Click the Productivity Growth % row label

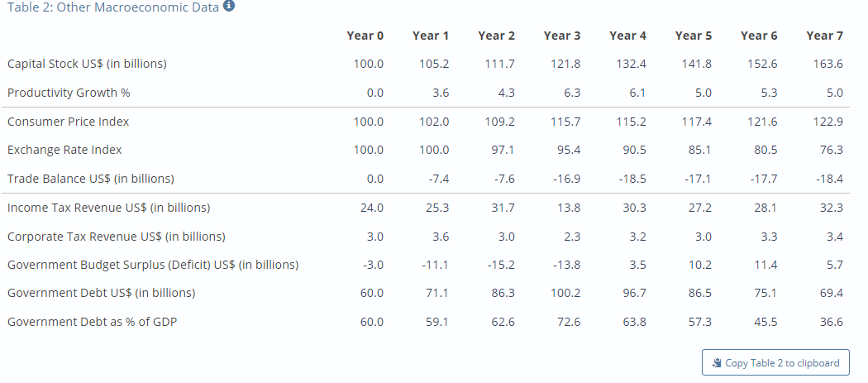(x=69, y=93)
